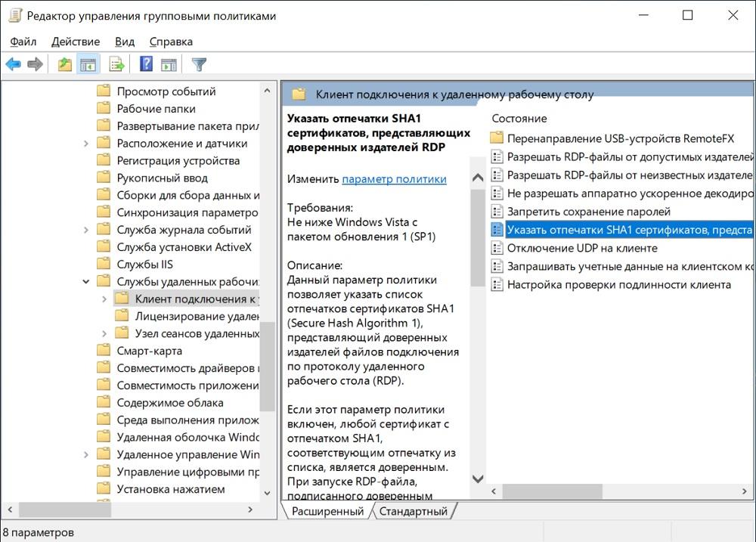756x542 pixels.
Task: Expand the Узел сеансов удаленных node
Action: click(x=104, y=333)
